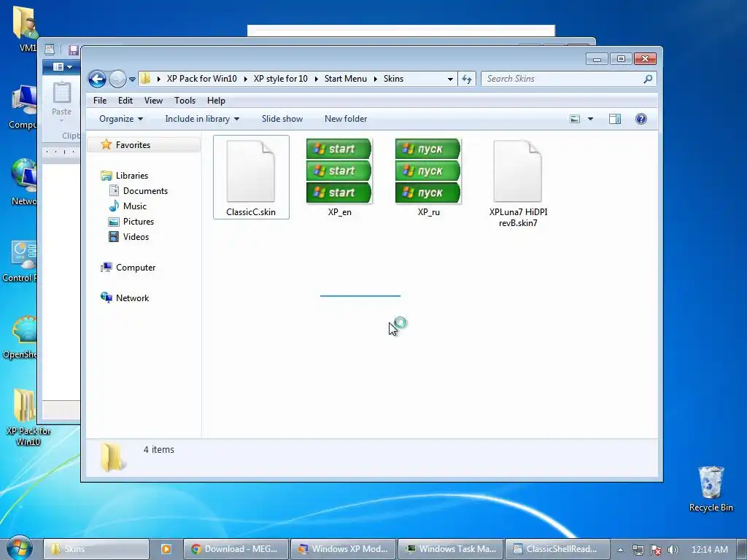Switch to 'Windows XP Mod...' taskbar button
This screenshot has width=747, height=560.
point(343,549)
